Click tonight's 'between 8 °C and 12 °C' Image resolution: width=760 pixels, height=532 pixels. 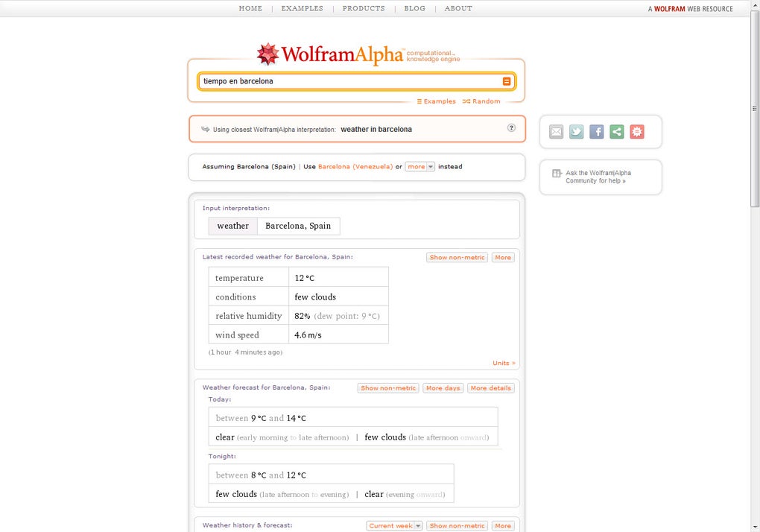(x=261, y=475)
